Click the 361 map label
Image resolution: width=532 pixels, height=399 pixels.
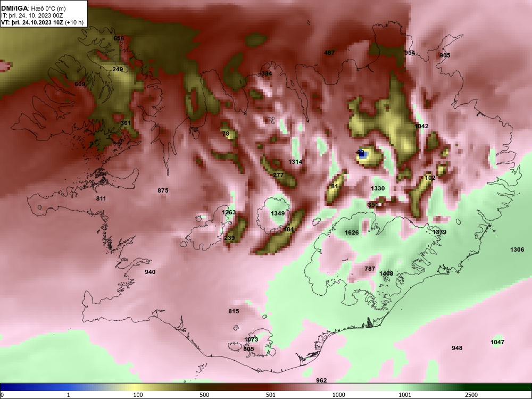(126, 123)
